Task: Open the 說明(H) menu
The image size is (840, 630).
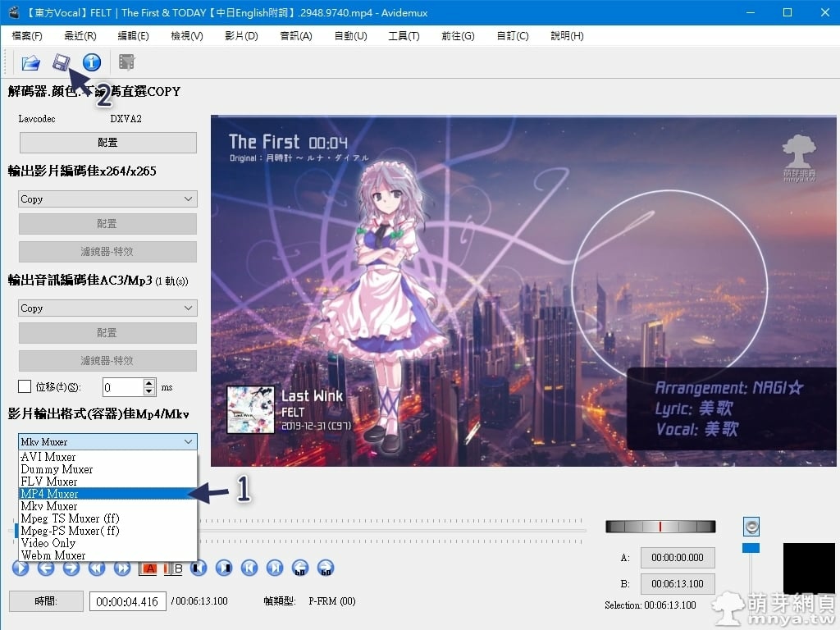Action: tap(568, 36)
